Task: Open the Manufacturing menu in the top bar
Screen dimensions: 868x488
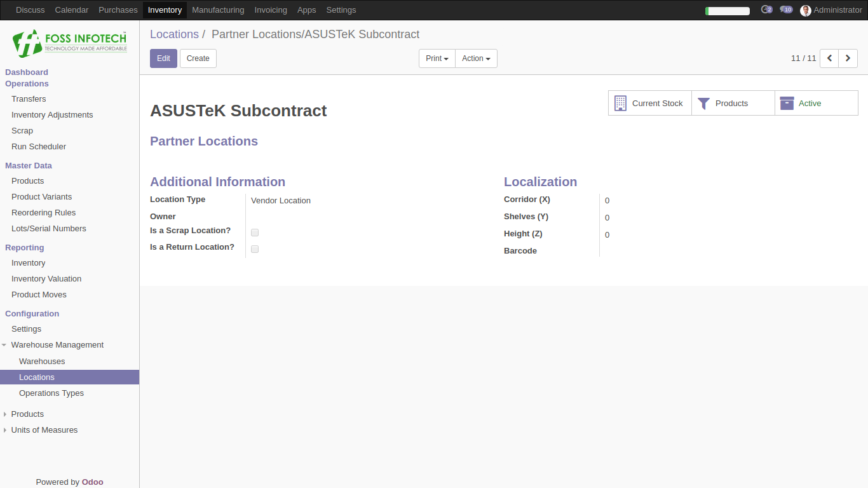Action: (x=218, y=10)
